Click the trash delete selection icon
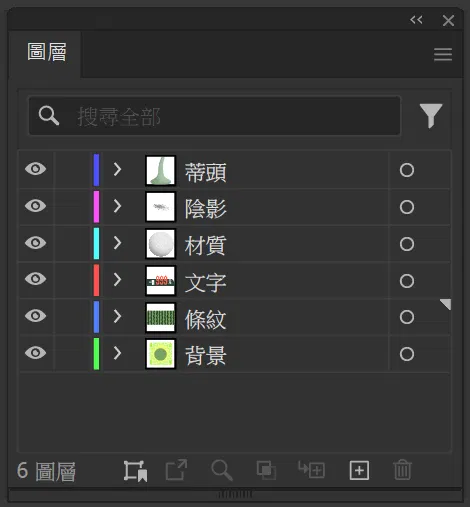 click(x=402, y=470)
